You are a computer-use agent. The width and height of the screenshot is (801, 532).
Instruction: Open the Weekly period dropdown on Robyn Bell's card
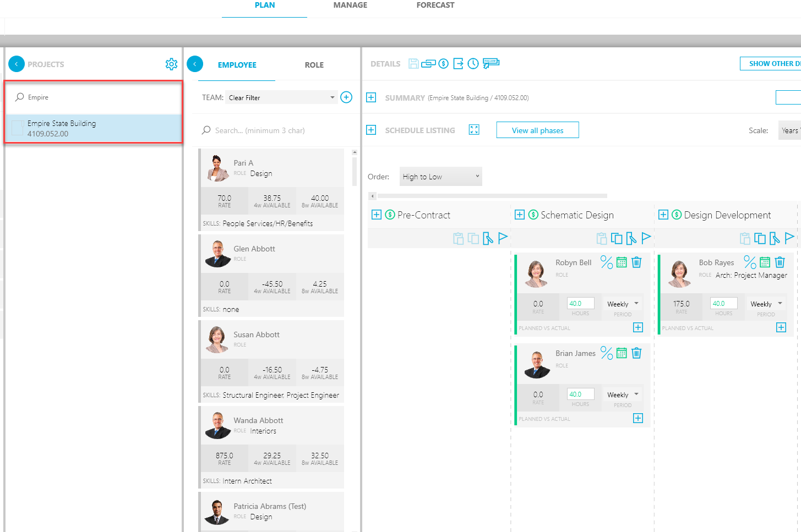pos(622,303)
